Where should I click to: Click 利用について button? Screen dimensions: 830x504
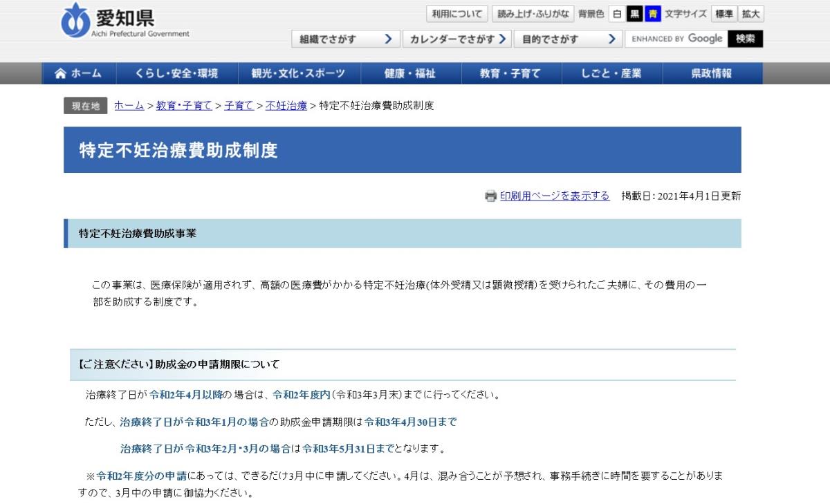coord(456,14)
